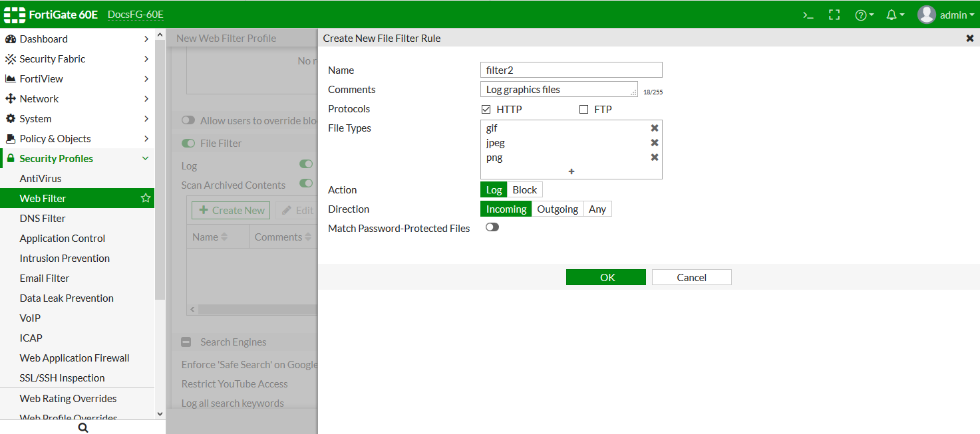
Task: Click the Name field containing filter2
Action: coord(572,70)
